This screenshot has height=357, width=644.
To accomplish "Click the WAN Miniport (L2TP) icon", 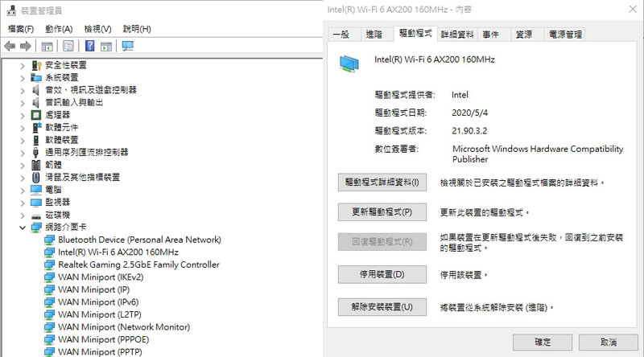I will (49, 314).
